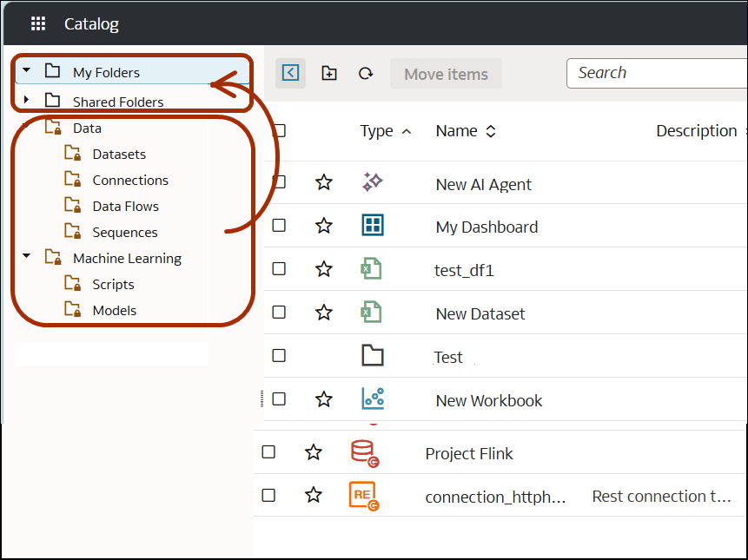Click the Refresh icon in the toolbar

pos(365,73)
